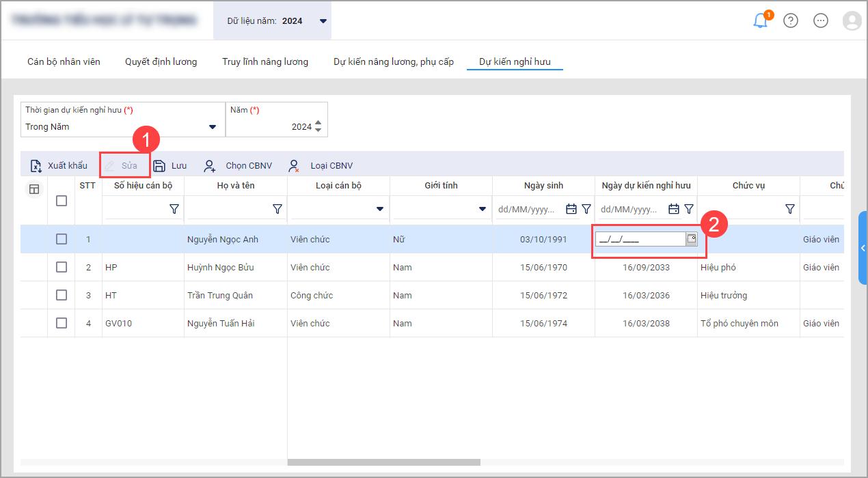Open the more options ellipsis icon

click(821, 20)
